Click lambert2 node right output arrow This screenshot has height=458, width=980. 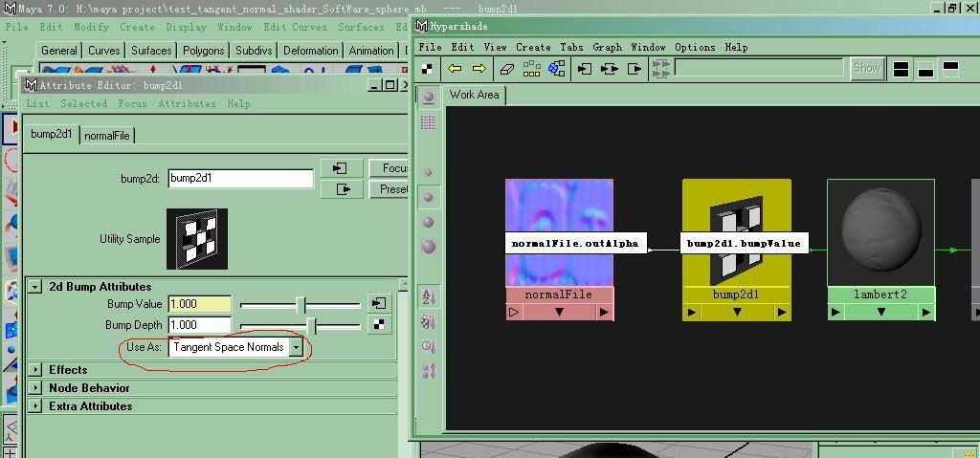pyautogui.click(x=926, y=312)
